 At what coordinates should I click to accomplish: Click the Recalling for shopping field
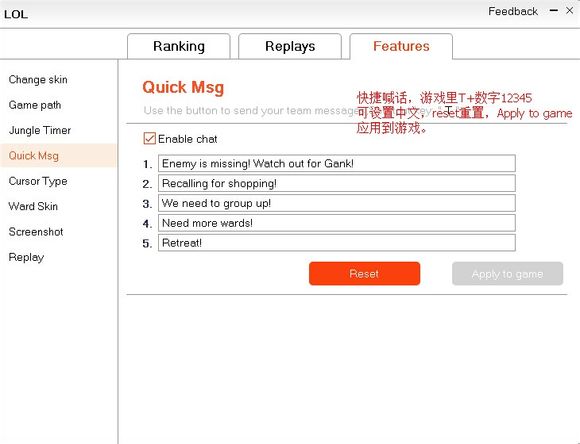click(337, 184)
